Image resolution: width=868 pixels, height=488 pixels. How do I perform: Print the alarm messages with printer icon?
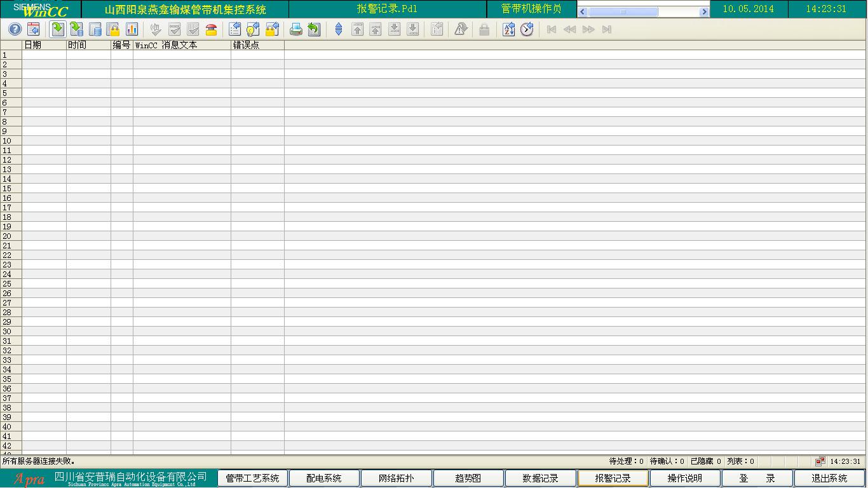[x=295, y=29]
